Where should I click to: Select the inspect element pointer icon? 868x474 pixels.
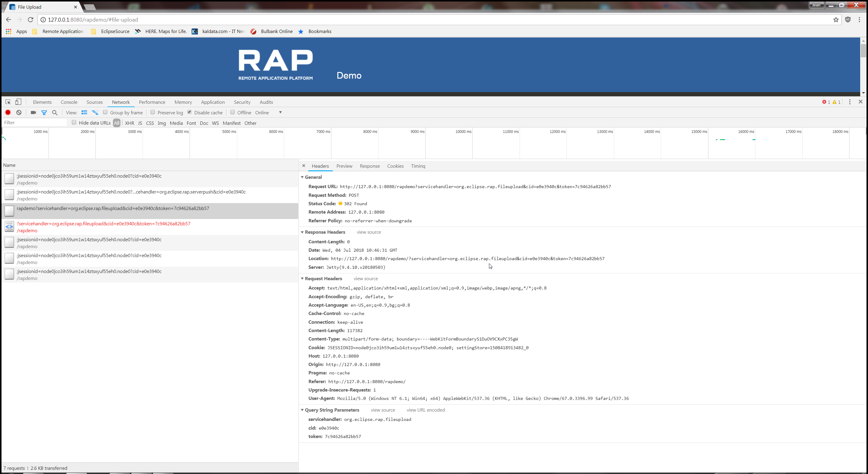(x=8, y=102)
